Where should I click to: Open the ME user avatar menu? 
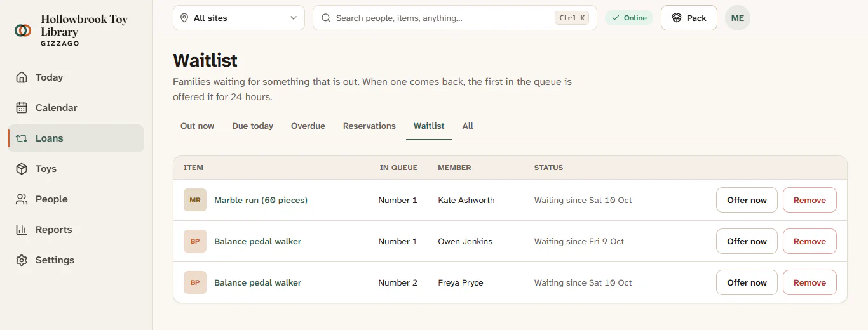(738, 18)
